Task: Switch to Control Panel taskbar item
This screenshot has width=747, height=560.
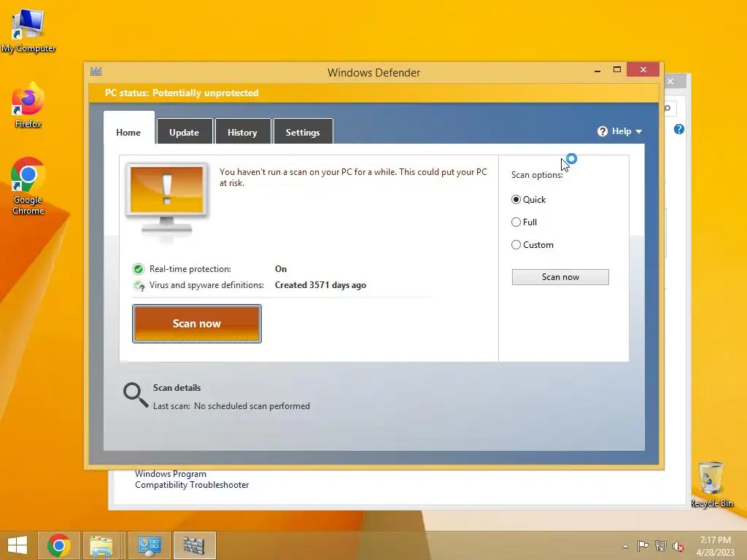Action: coord(149,545)
